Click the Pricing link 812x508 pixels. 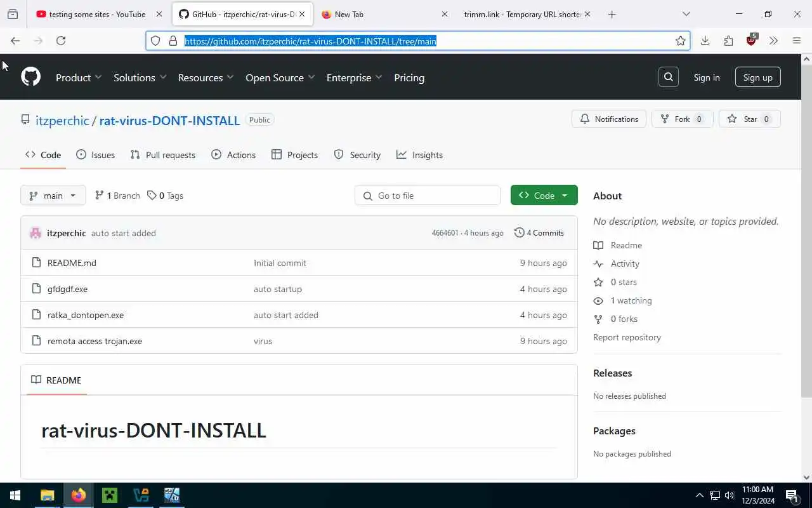click(x=409, y=77)
